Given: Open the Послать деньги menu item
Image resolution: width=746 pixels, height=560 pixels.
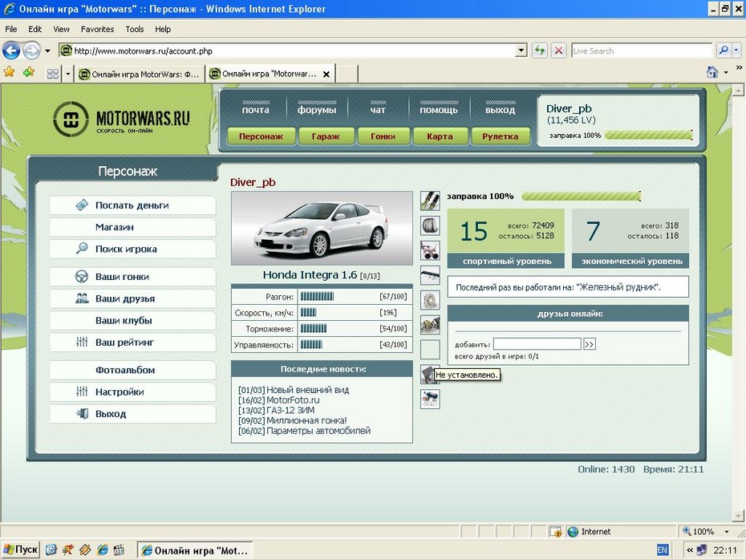Looking at the screenshot, I should [132, 205].
